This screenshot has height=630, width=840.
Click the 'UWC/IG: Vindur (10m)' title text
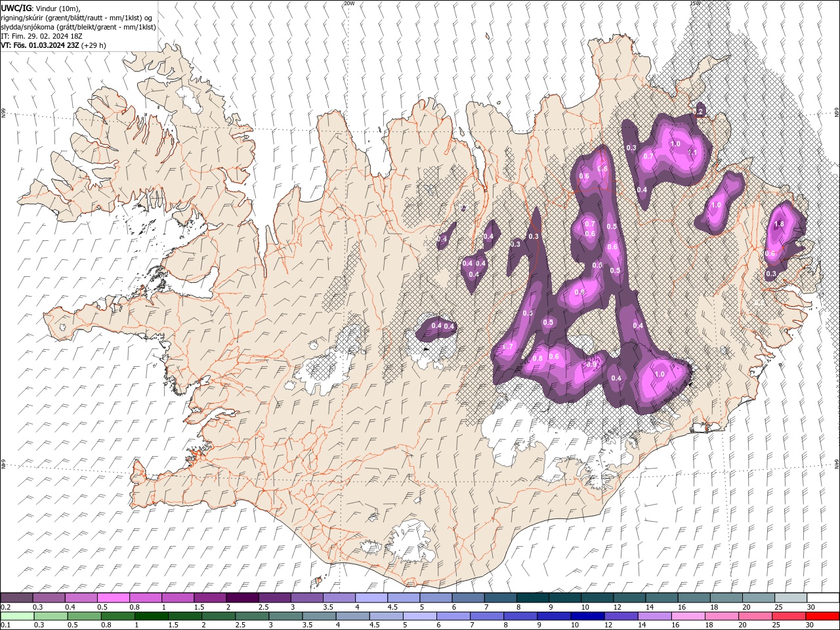39,8
